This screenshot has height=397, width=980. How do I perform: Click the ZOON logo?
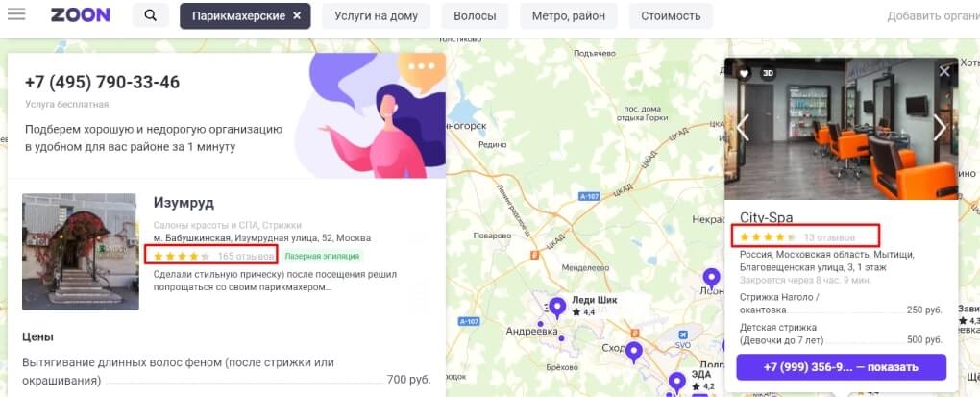(x=80, y=15)
